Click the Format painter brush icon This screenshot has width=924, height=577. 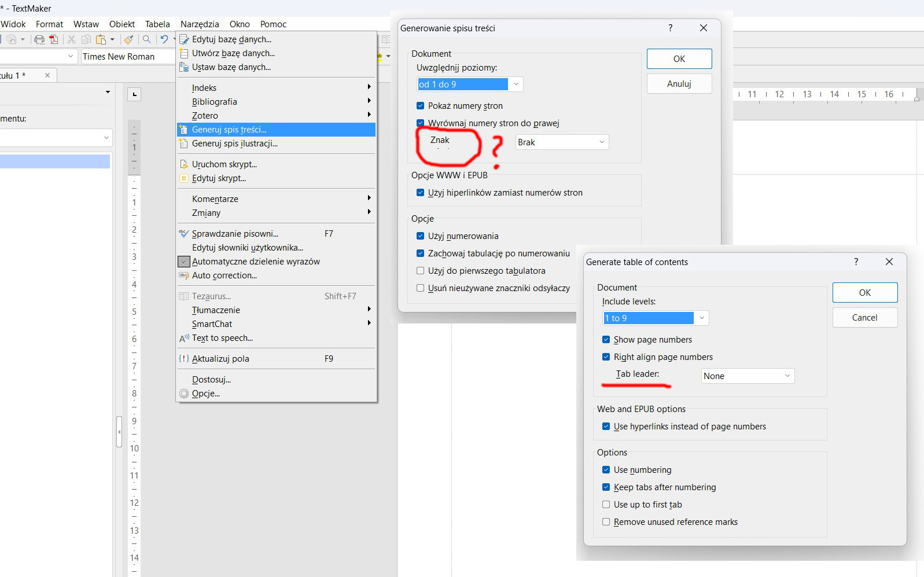pyautogui.click(x=128, y=39)
